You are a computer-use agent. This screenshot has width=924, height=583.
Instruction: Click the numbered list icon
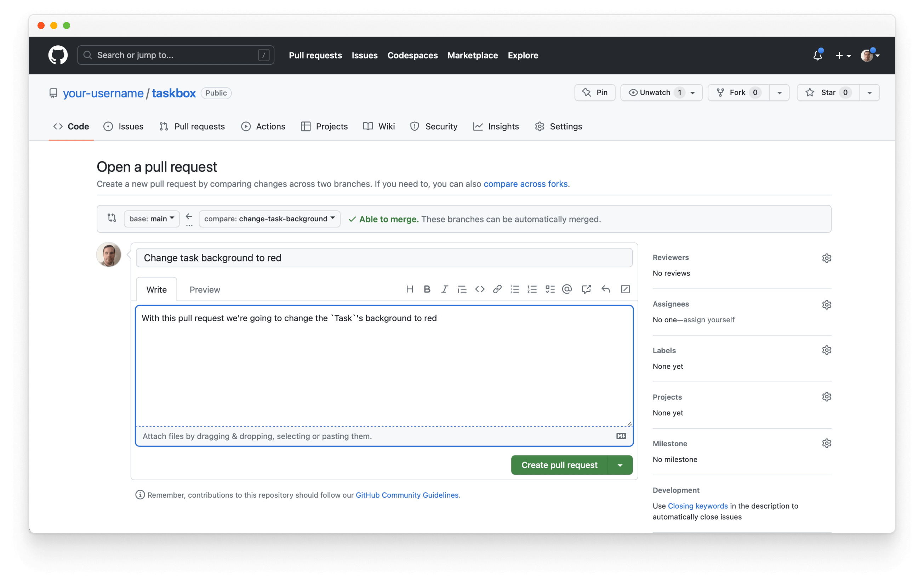(532, 289)
